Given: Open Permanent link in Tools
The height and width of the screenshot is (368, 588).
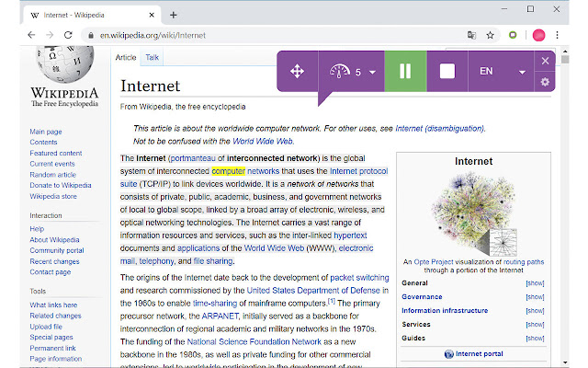Looking at the screenshot, I should click(53, 348).
